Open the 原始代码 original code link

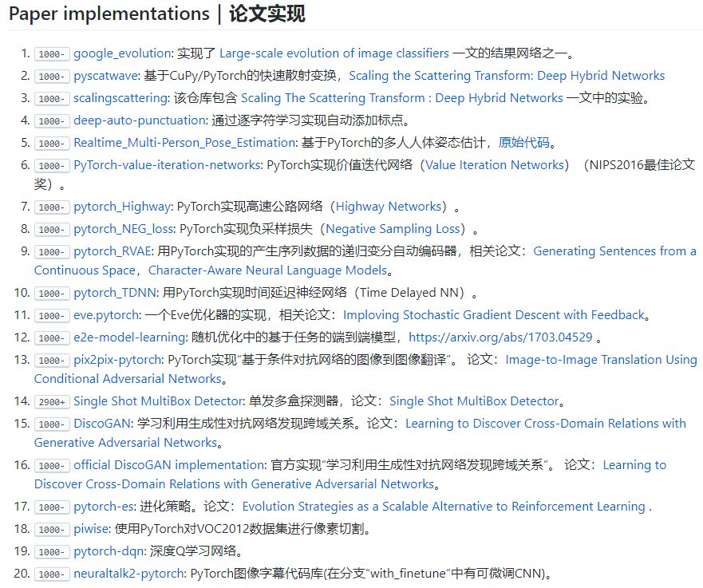[524, 143]
